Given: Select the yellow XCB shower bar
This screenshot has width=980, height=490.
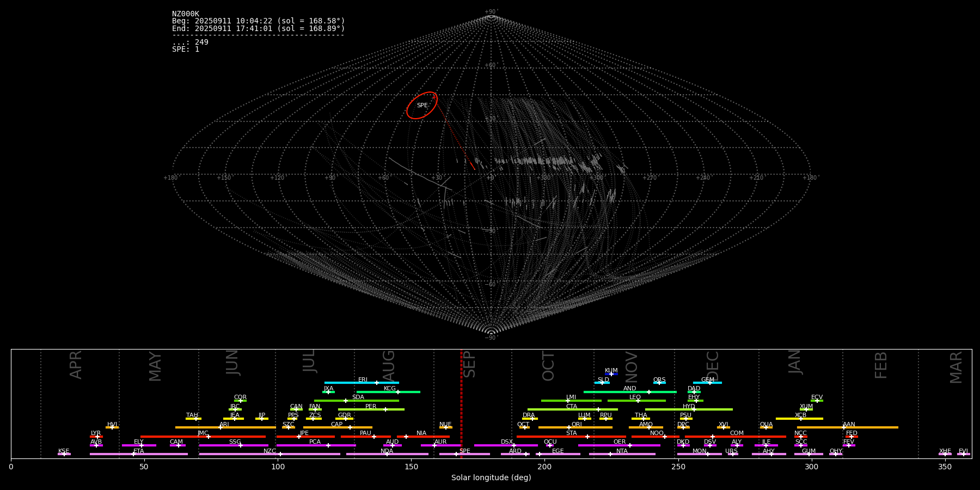Looking at the screenshot, I should pos(799,419).
